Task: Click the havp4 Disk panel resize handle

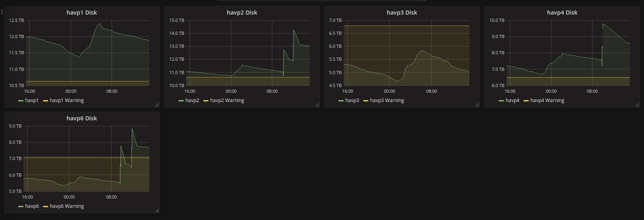Action: [x=637, y=105]
